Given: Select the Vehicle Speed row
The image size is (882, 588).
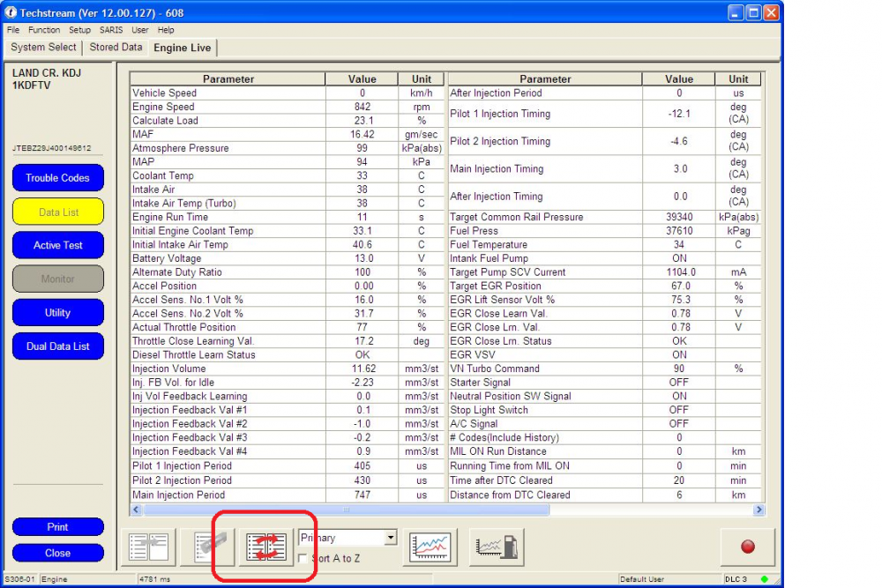Looking at the screenshot, I should coord(288,93).
